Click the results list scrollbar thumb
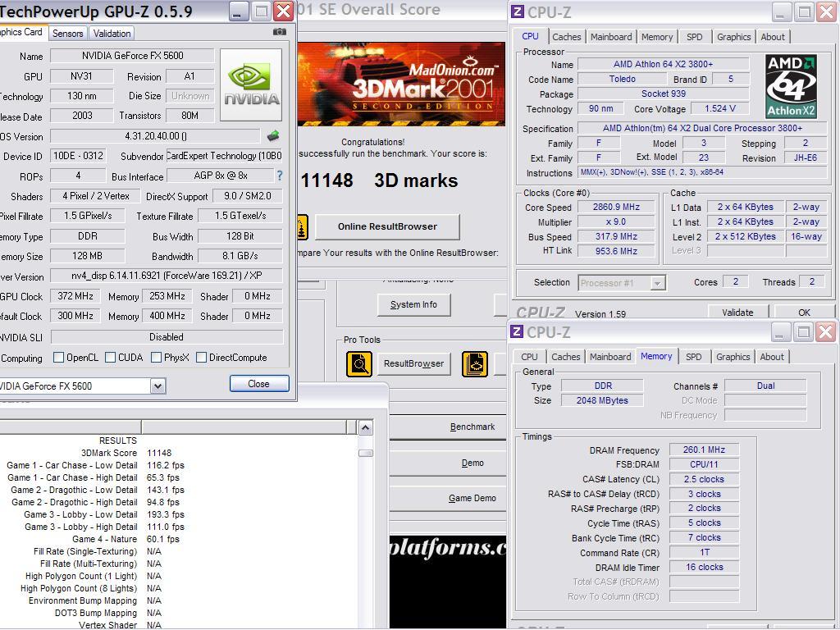Screen dimensions: 840x630 (x=365, y=453)
